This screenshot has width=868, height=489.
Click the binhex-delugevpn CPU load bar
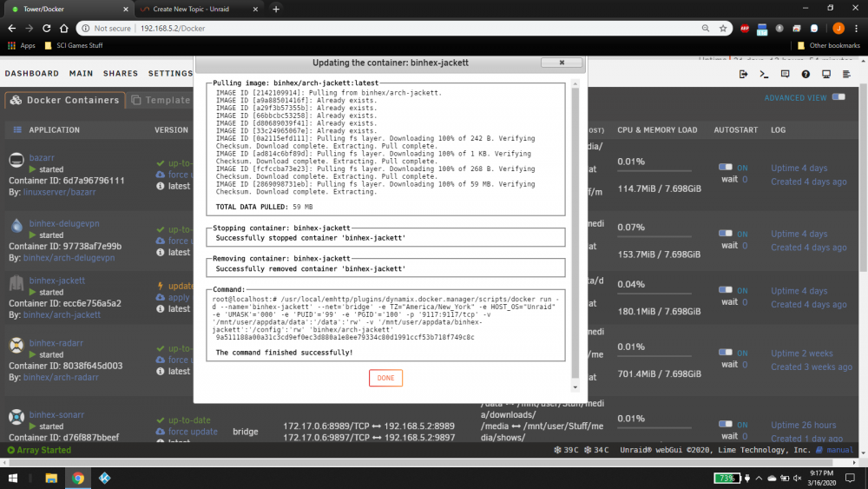click(x=654, y=236)
